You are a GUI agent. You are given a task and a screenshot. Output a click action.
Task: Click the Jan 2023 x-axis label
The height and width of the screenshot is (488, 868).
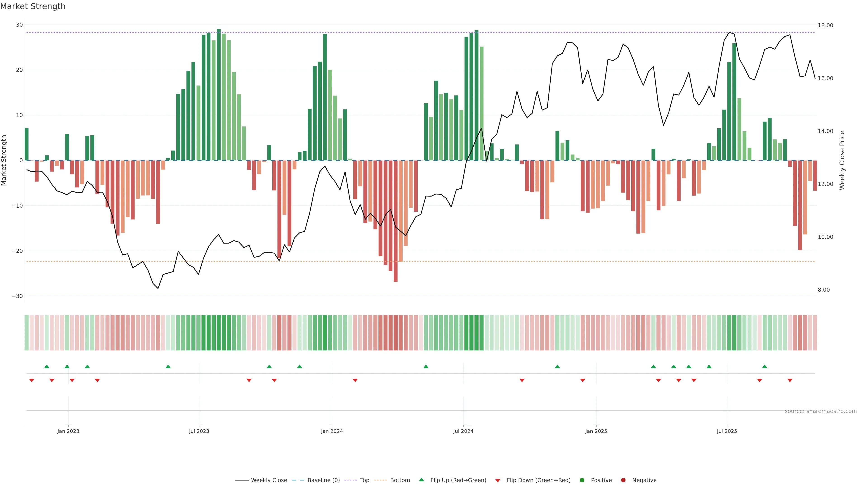(68, 431)
